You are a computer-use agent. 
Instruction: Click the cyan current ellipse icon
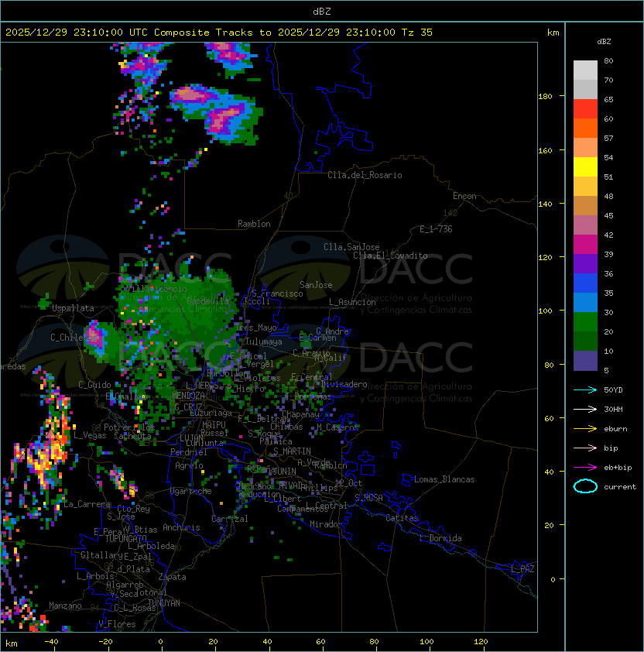coord(585,486)
